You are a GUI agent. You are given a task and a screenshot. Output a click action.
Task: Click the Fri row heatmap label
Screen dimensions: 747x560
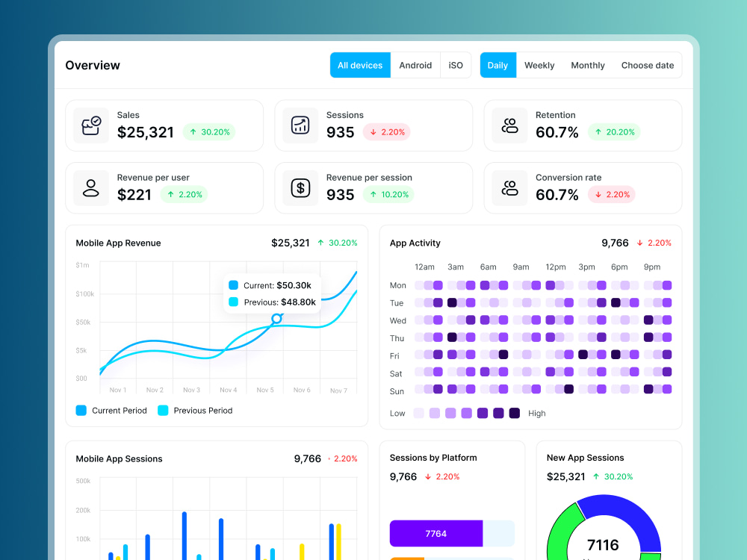[x=394, y=355]
